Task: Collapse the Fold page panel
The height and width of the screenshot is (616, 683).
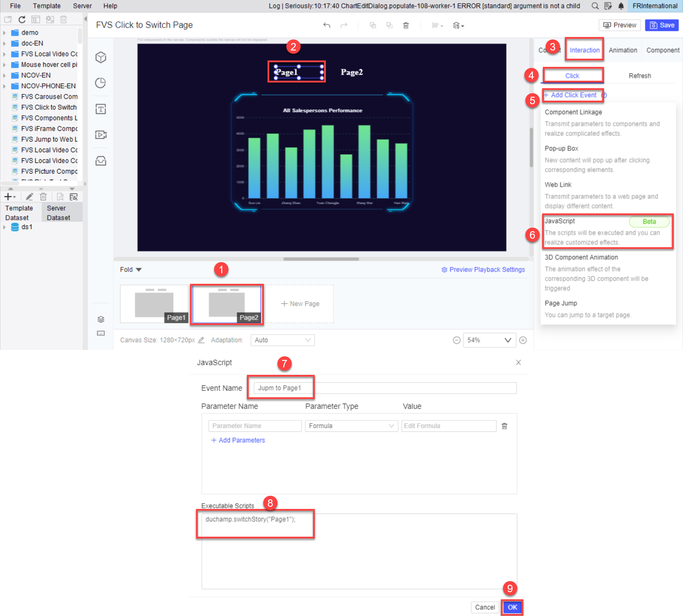Action: 131,269
